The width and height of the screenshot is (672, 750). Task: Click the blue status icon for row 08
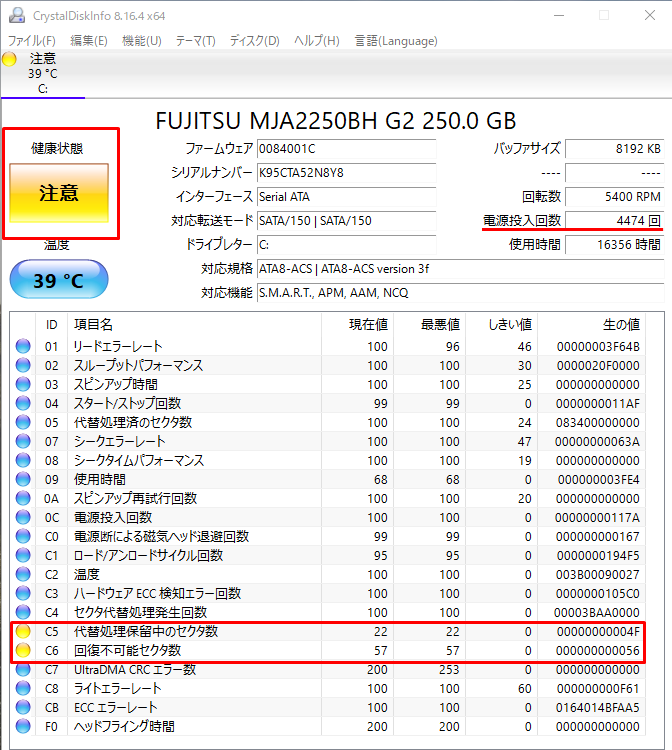coord(23,460)
